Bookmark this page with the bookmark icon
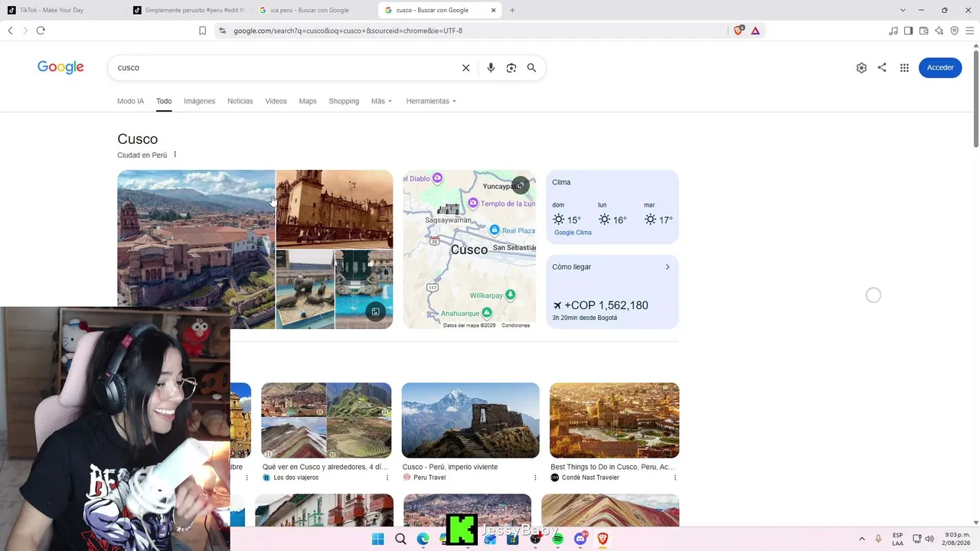980x551 pixels. (202, 31)
